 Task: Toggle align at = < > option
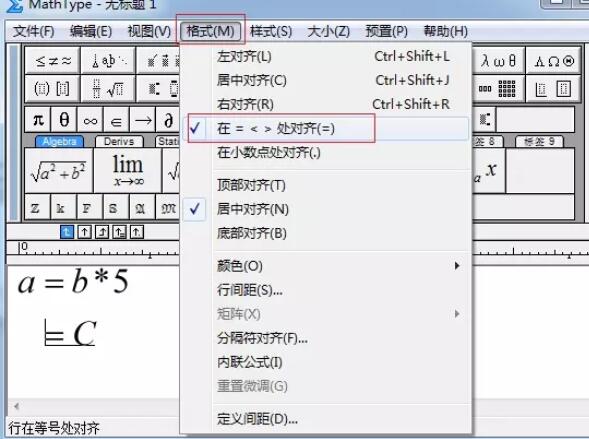[326, 129]
